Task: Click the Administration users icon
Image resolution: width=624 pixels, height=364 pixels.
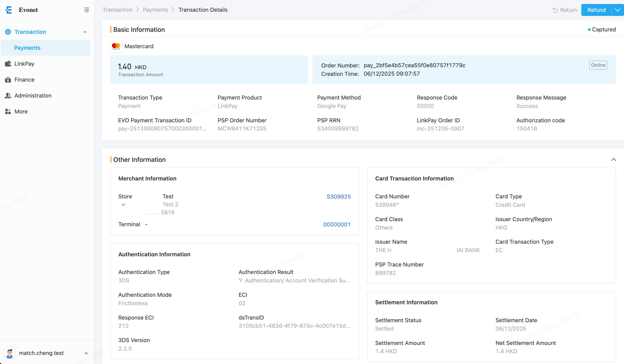Action: [x=8, y=96]
